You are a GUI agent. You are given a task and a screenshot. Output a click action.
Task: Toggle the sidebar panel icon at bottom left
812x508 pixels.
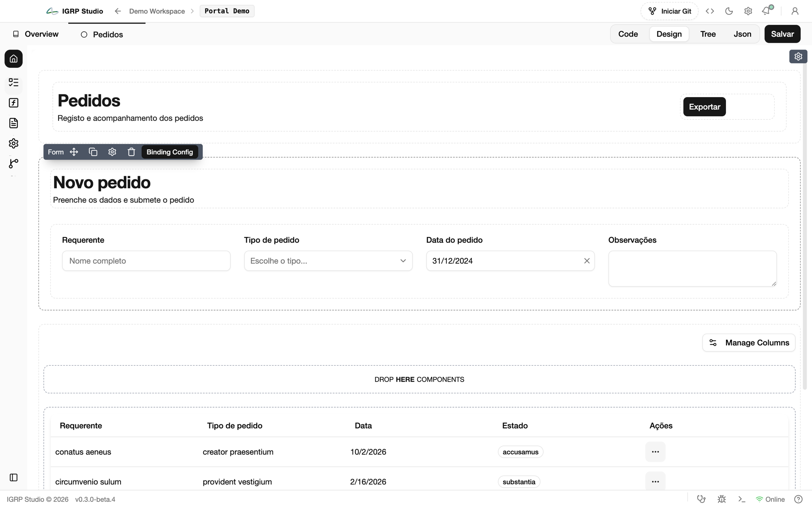point(13,478)
